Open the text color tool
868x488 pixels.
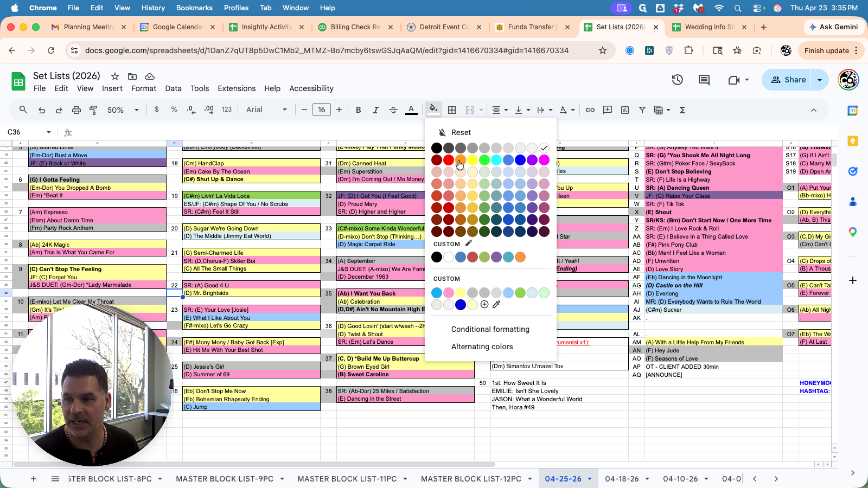pos(411,110)
